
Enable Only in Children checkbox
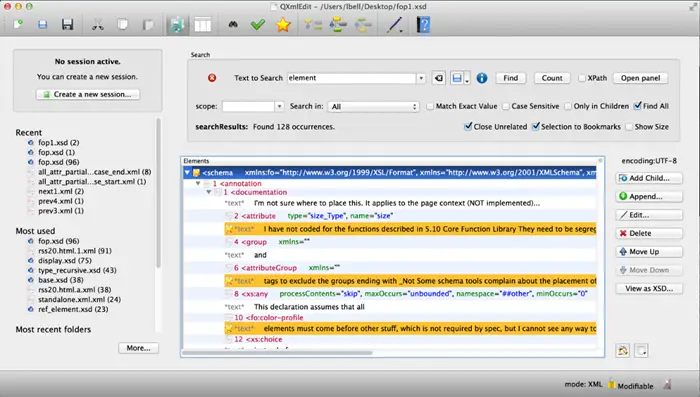point(568,106)
